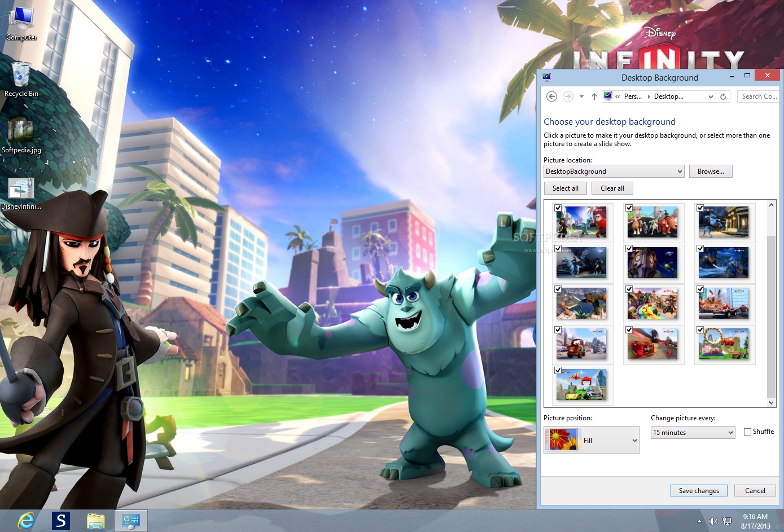Image resolution: width=784 pixels, height=532 pixels.
Task: Select the DisneyInfini... desktop icon
Action: tap(21, 194)
